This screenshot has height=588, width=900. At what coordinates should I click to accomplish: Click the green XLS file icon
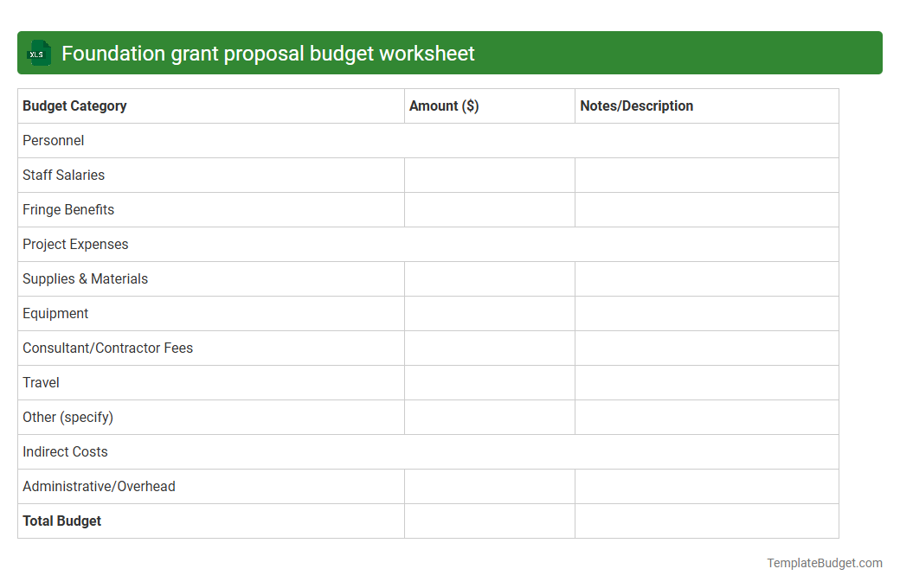[38, 53]
